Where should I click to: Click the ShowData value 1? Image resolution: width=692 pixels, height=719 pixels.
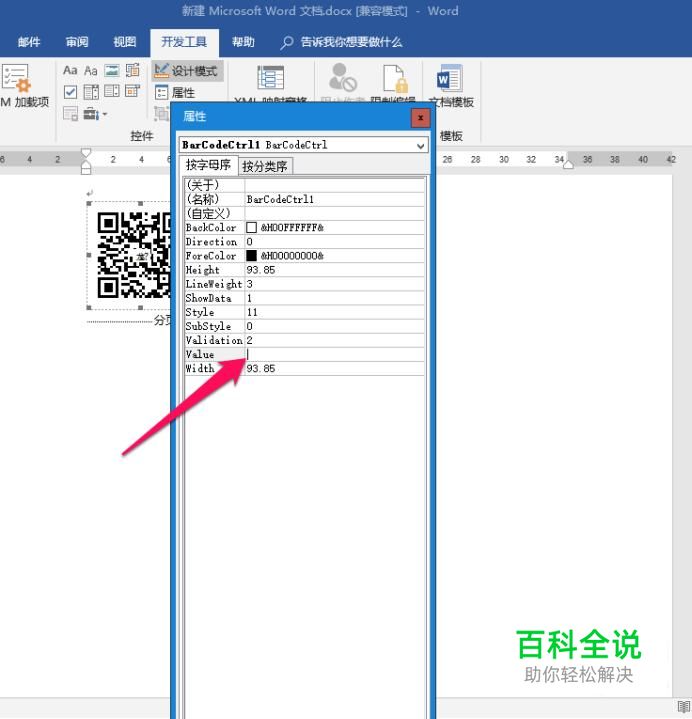pos(249,299)
